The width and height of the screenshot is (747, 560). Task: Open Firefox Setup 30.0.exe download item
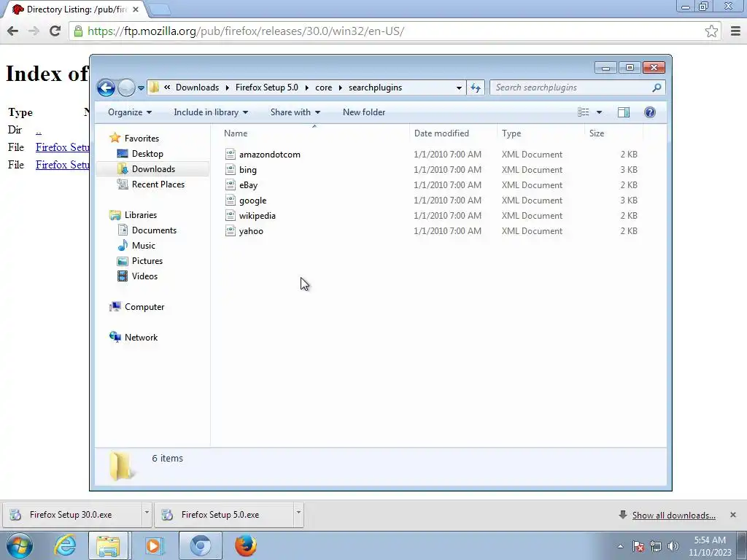[x=74, y=515]
